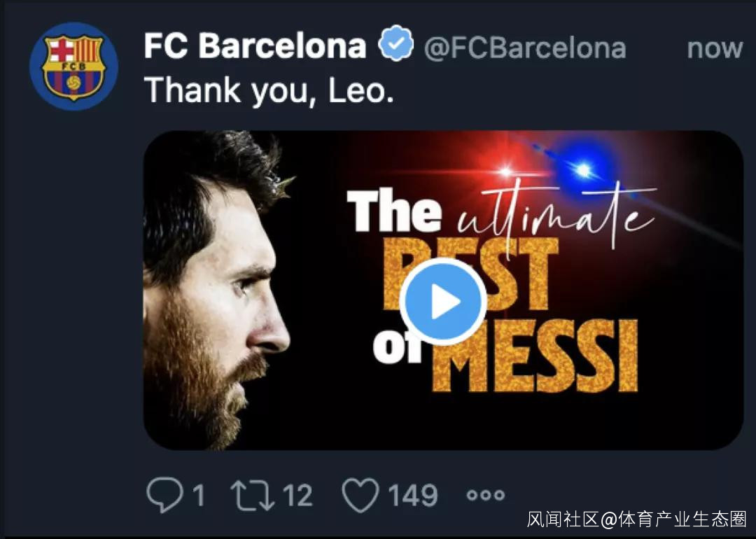
Task: Click the blue verified badge
Action: tap(396, 46)
